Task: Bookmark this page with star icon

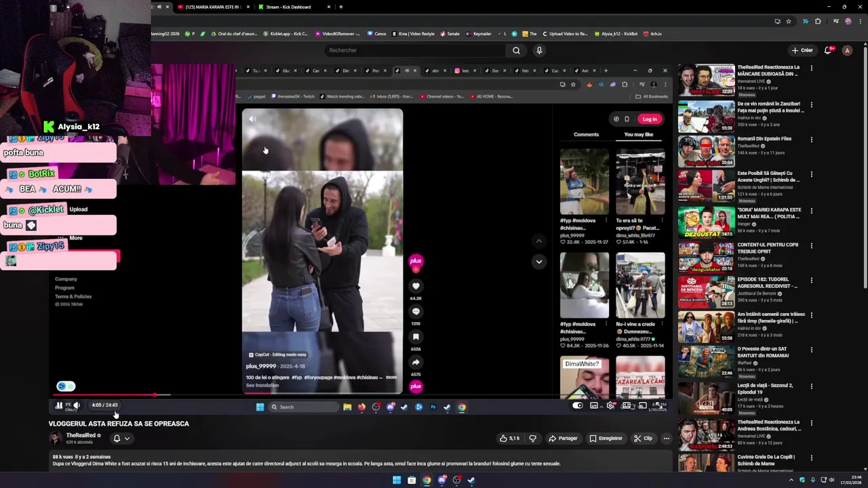Action: pos(789,21)
